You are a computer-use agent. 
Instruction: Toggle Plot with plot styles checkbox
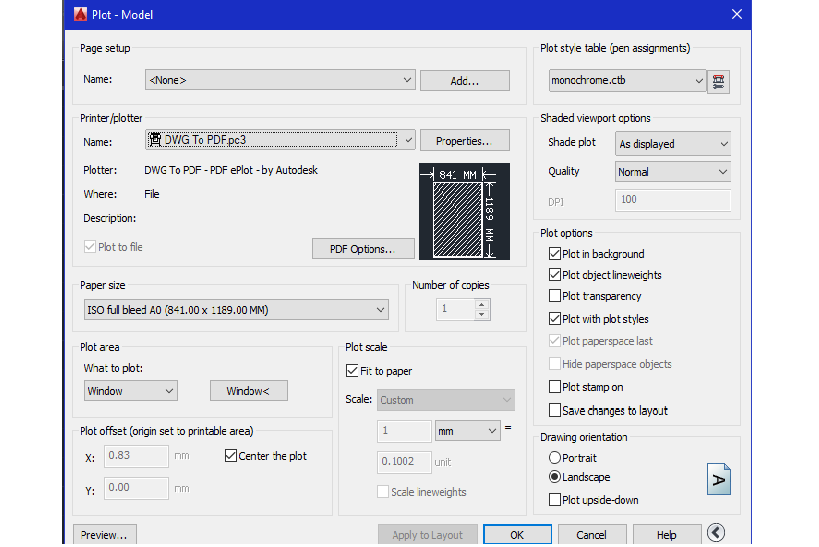555,319
